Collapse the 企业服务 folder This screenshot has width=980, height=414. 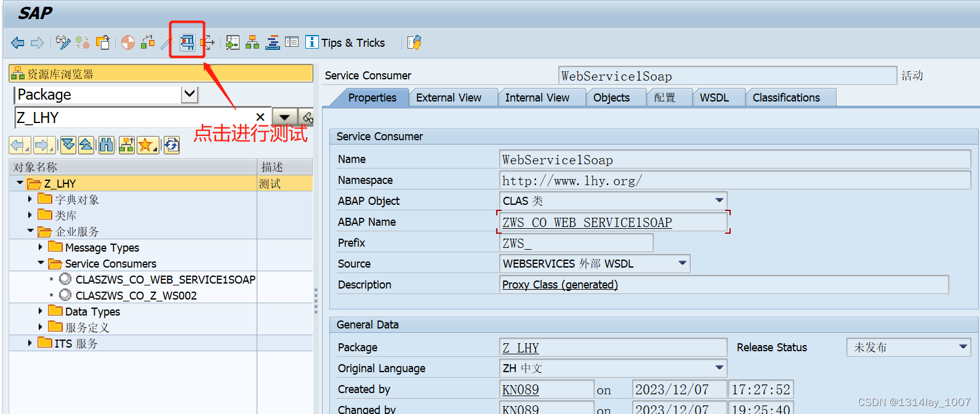(x=30, y=231)
